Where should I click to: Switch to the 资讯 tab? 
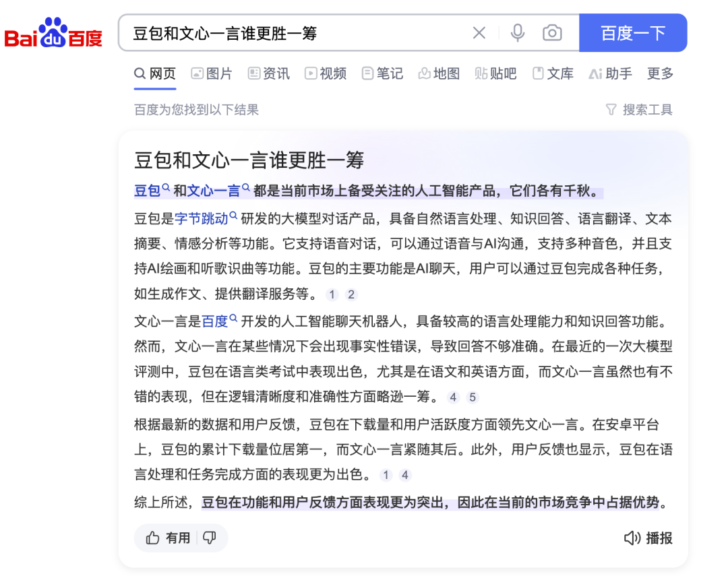[x=269, y=73]
